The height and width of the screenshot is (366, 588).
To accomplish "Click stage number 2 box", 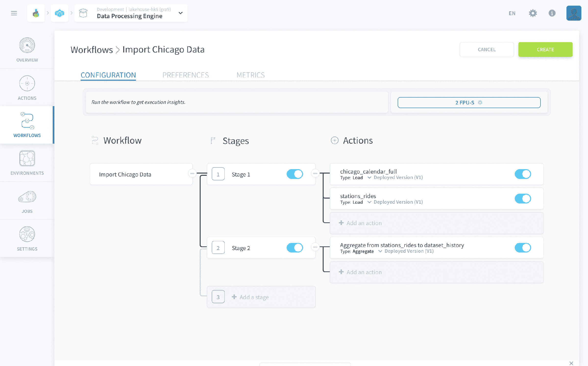I will [x=218, y=248].
